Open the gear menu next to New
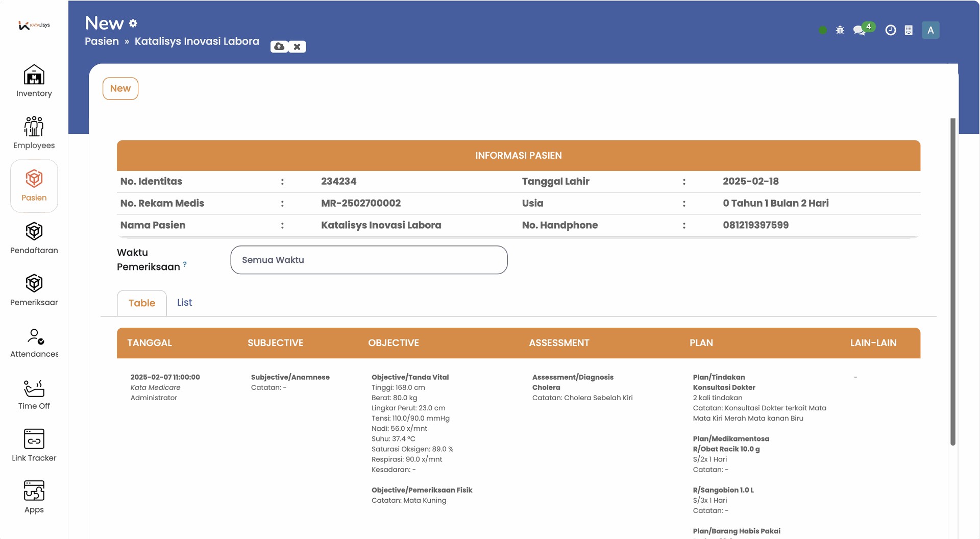The width and height of the screenshot is (980, 539). coord(133,23)
